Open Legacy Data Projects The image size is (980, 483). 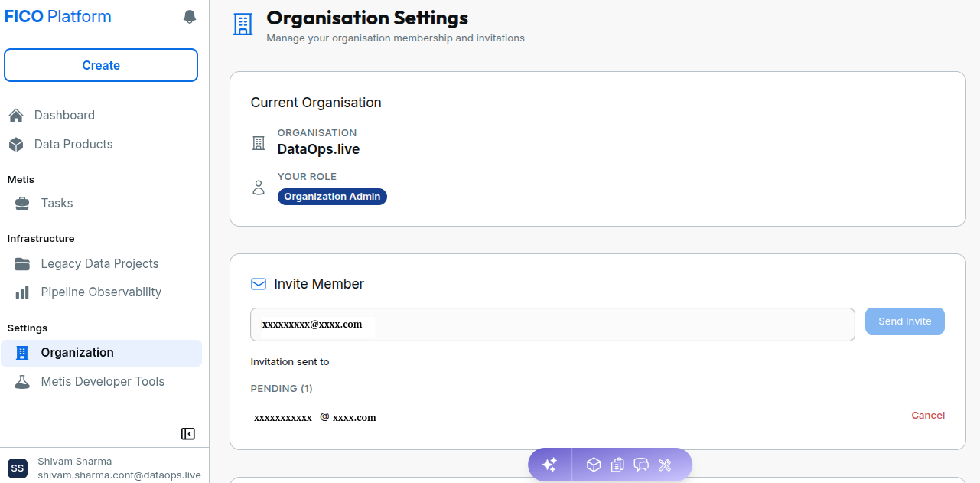point(101,264)
